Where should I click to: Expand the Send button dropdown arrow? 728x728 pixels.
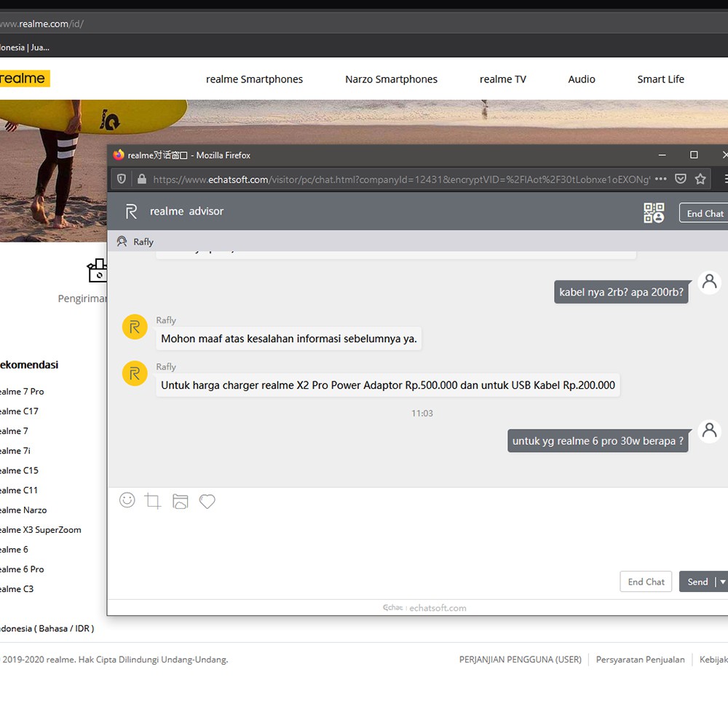[722, 582]
